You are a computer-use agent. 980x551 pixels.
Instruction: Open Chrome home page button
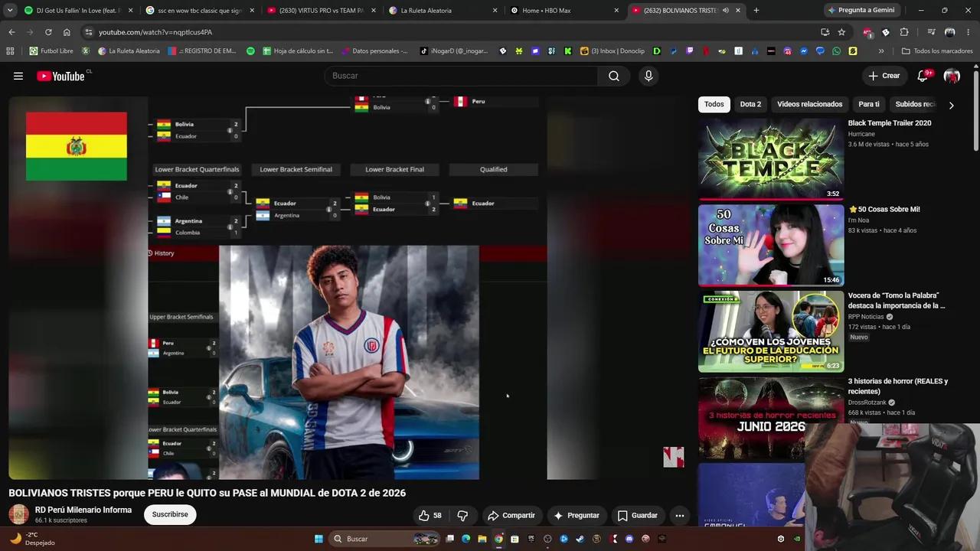tap(67, 32)
